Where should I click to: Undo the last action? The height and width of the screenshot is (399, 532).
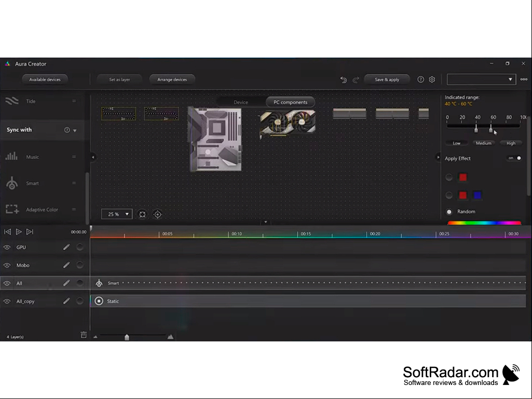[x=344, y=80]
